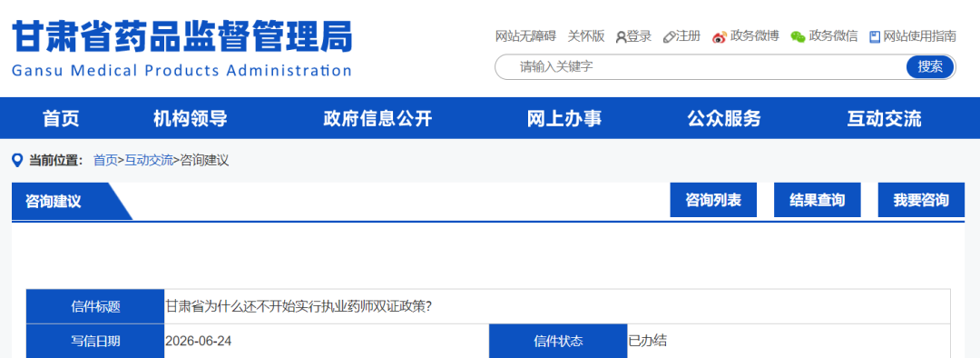
Task: Click the login user icon
Action: [x=621, y=37]
